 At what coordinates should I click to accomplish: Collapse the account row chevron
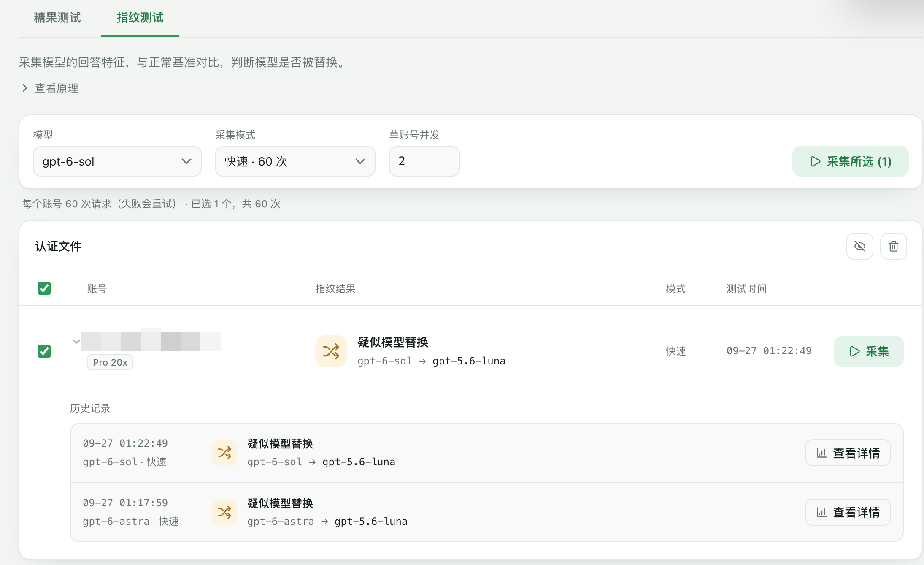click(76, 341)
